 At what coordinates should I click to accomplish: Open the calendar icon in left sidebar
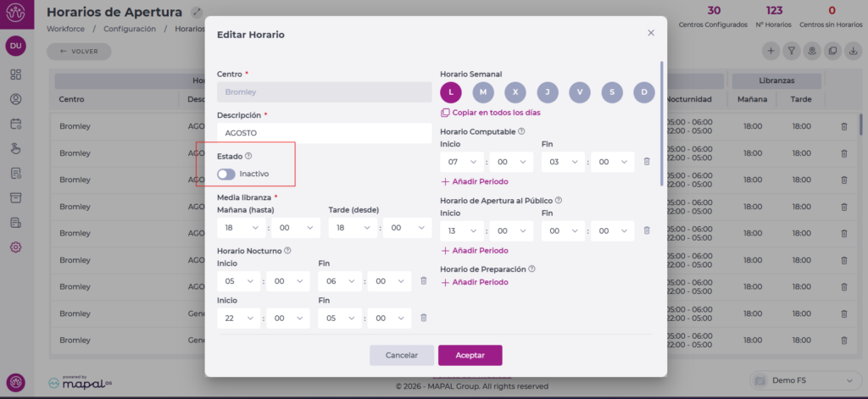15,124
